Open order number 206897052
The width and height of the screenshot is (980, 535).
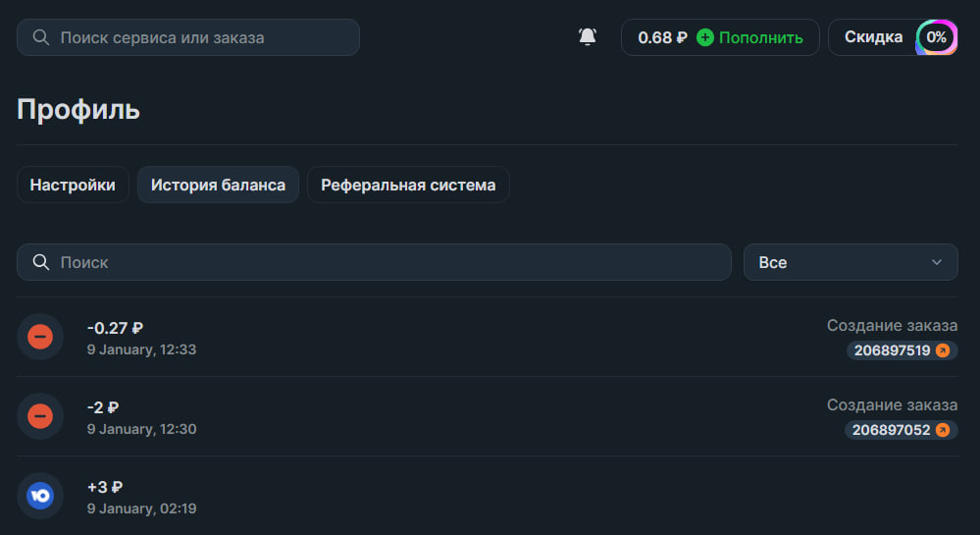pyautogui.click(x=891, y=430)
